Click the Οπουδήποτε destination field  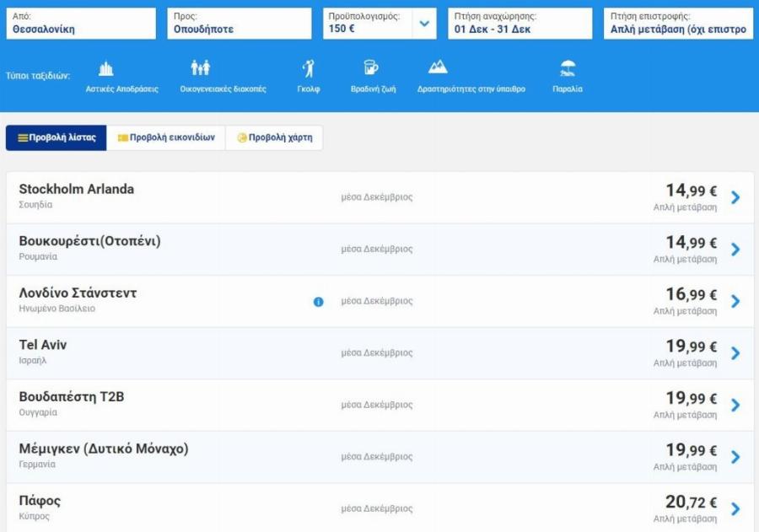pyautogui.click(x=241, y=24)
